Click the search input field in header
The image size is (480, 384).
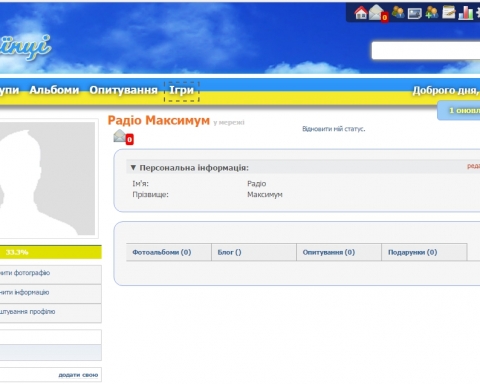coord(426,50)
